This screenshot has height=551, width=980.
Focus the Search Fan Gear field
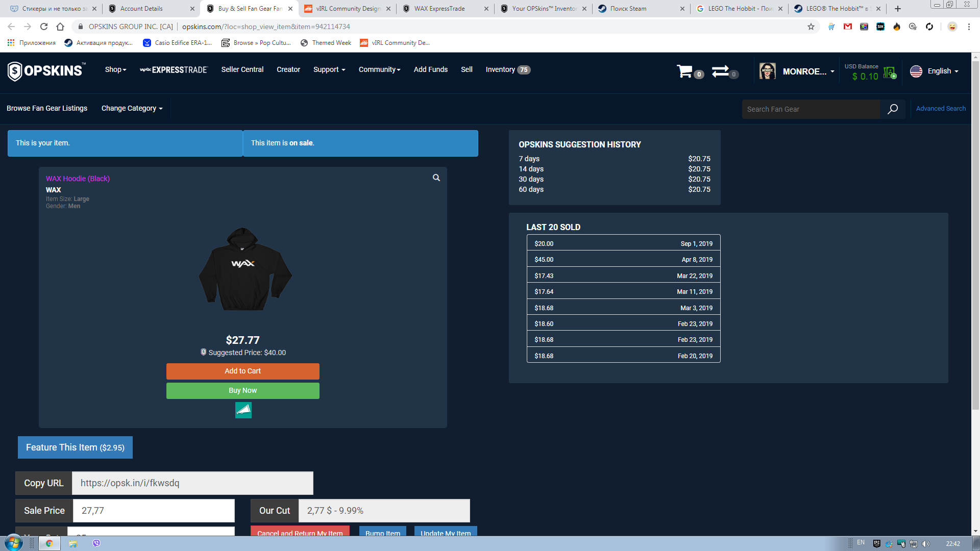(811, 109)
